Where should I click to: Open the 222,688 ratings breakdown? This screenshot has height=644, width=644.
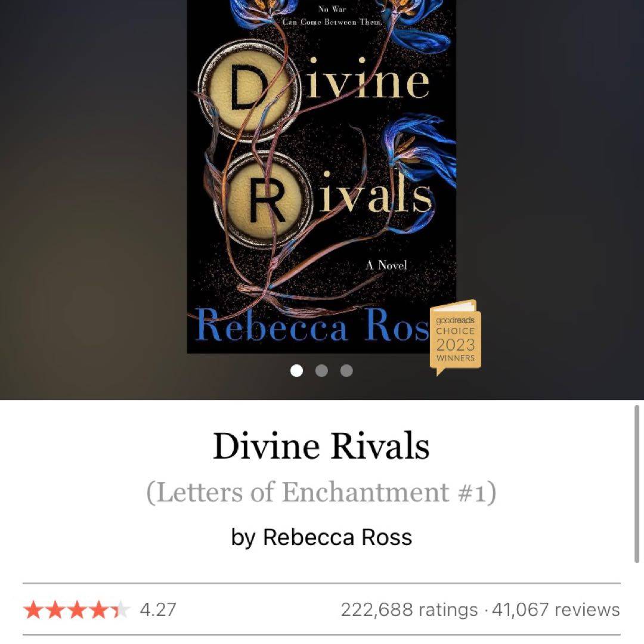[x=409, y=609]
